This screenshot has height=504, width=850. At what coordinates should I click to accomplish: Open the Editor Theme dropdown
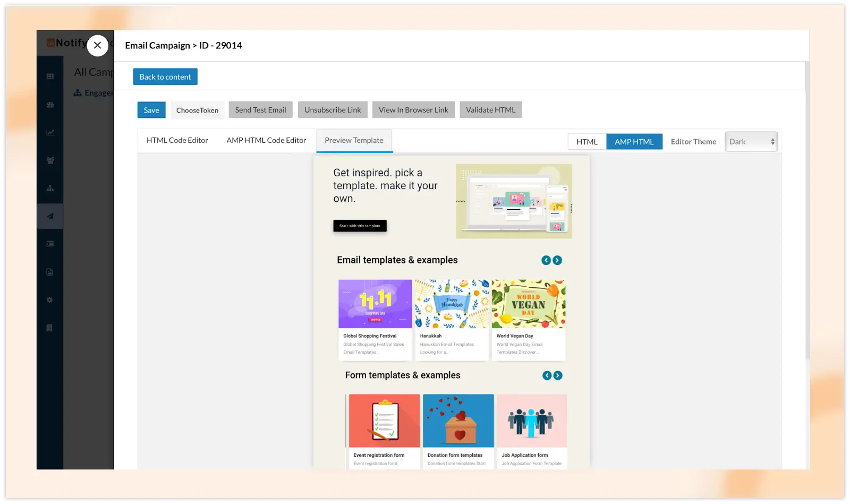coord(751,142)
